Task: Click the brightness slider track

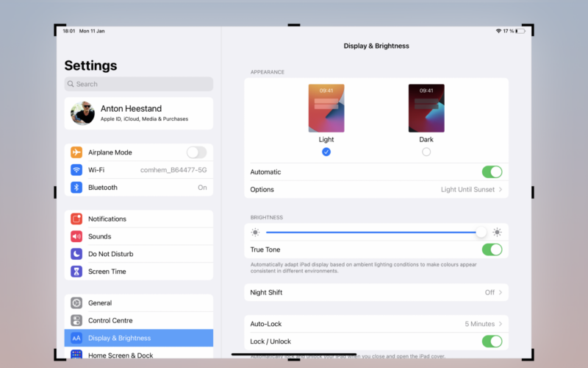Action: tap(367, 232)
